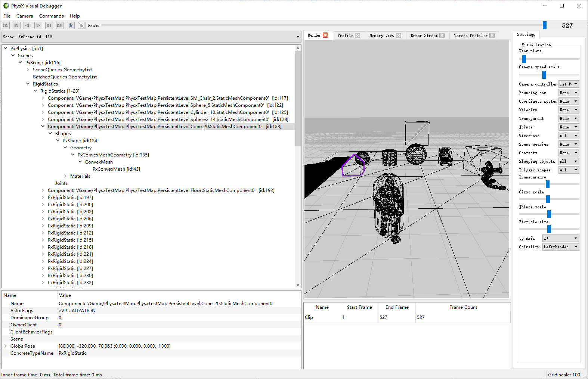This screenshot has height=379, width=588.
Task: Collapse the PxPhysics [id:1] node
Action: click(6, 48)
